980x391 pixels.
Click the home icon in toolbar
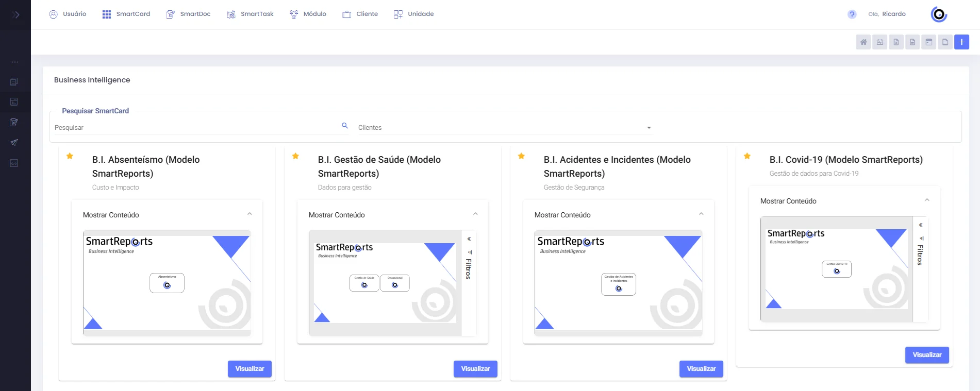(x=863, y=42)
